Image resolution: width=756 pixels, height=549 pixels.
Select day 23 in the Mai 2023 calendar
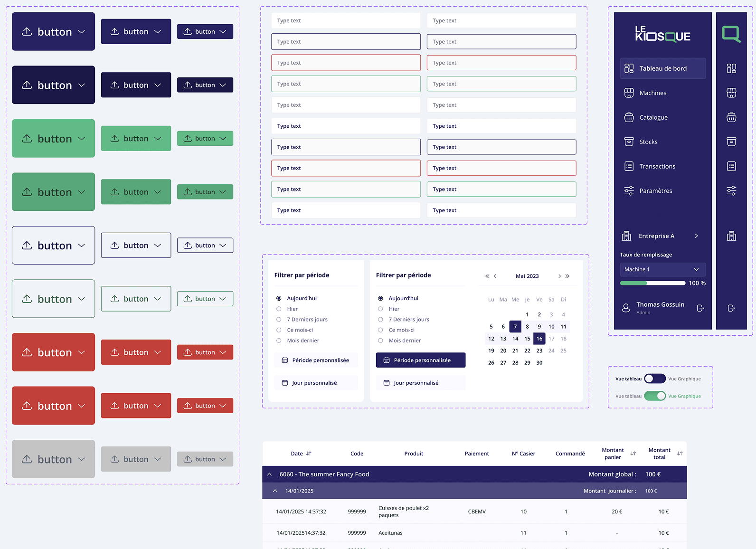[539, 350]
